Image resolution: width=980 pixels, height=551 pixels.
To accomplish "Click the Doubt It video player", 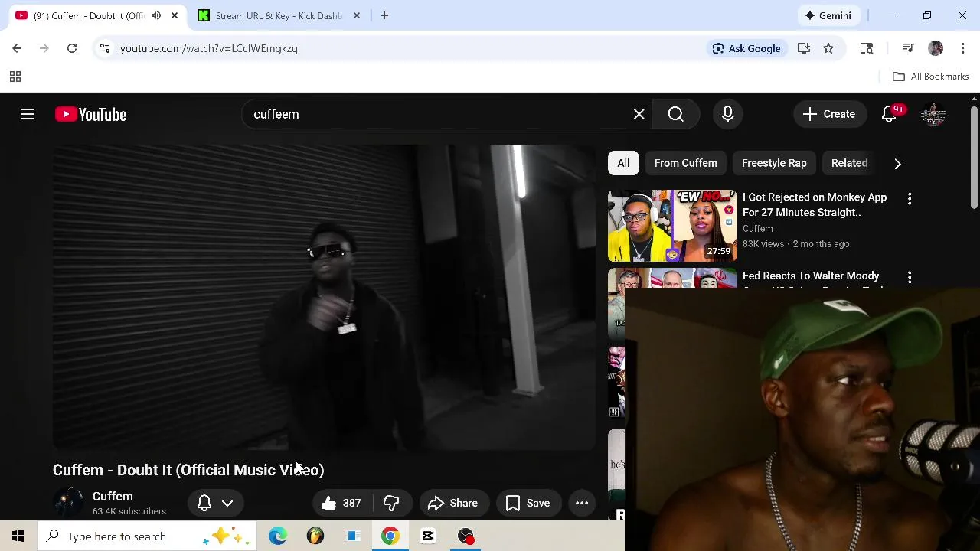I will (x=324, y=297).
